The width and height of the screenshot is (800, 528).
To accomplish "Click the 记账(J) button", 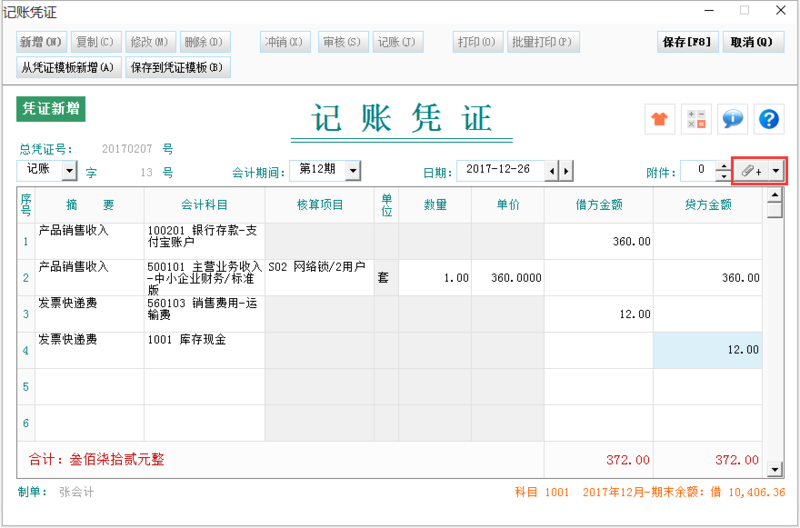I will [x=397, y=42].
